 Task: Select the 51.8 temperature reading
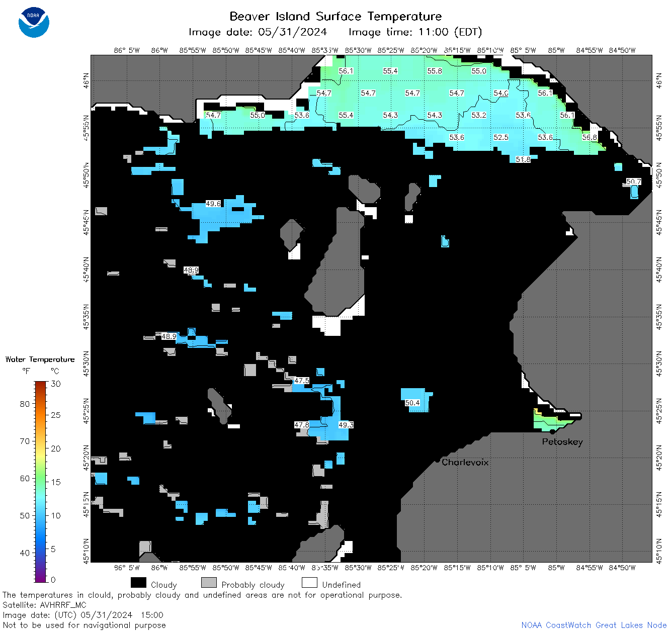click(x=523, y=159)
